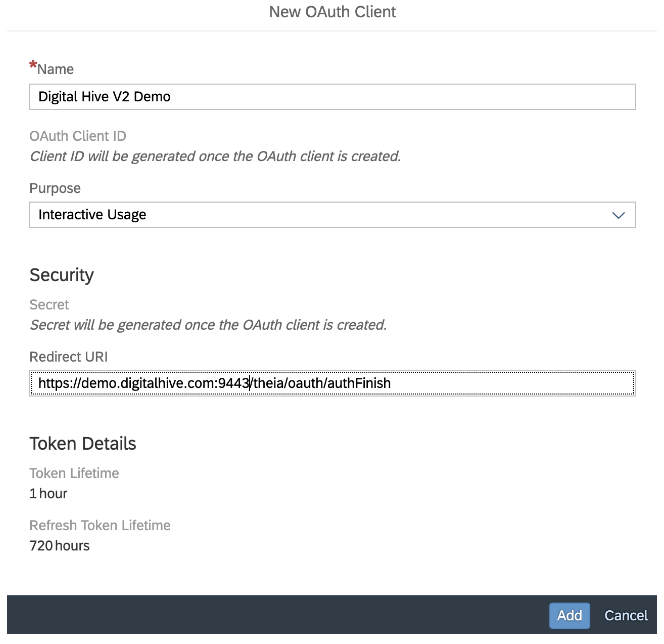Click the 720 hours refresh lifetime value
664x644 pixels.
click(x=59, y=545)
